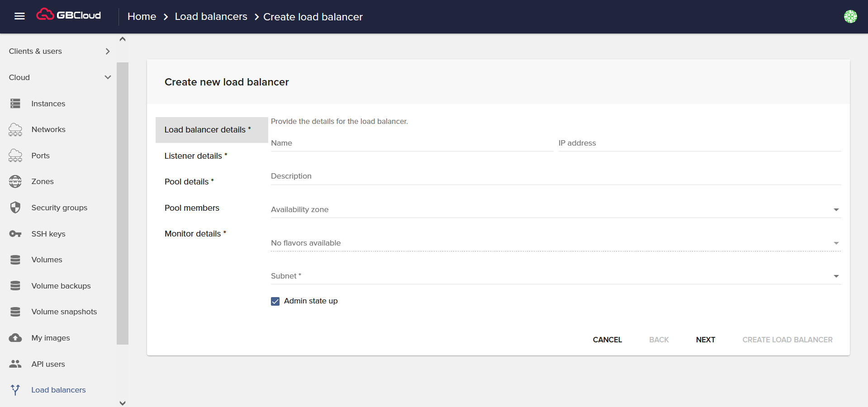Viewport: 868px width, 407px height.
Task: Switch to the Listener details step
Action: coord(195,156)
